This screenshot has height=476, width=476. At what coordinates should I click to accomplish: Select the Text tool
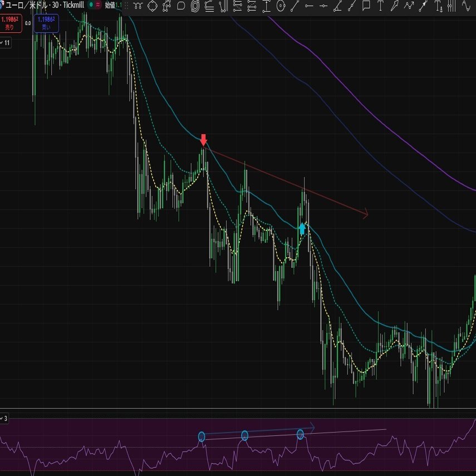tap(380, 6)
